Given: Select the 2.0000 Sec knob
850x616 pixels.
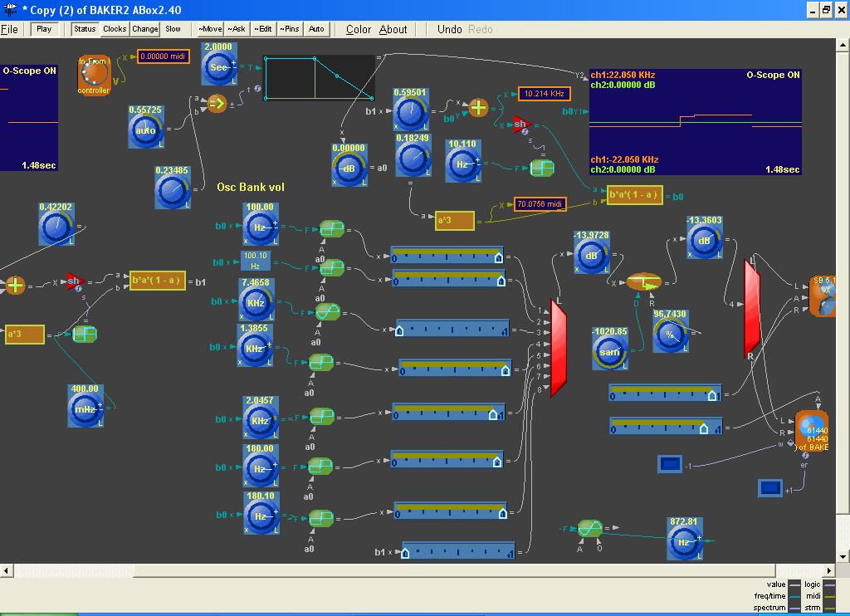Looking at the screenshot, I should point(218,68).
